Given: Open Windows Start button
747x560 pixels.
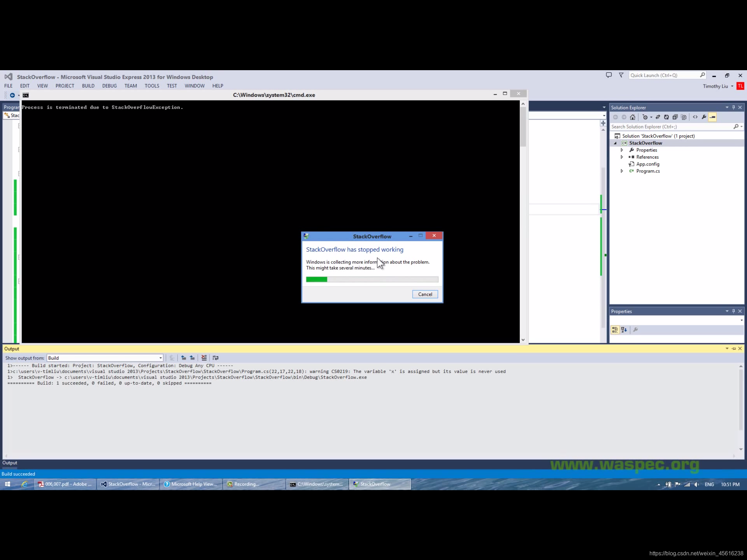Looking at the screenshot, I should (7, 484).
